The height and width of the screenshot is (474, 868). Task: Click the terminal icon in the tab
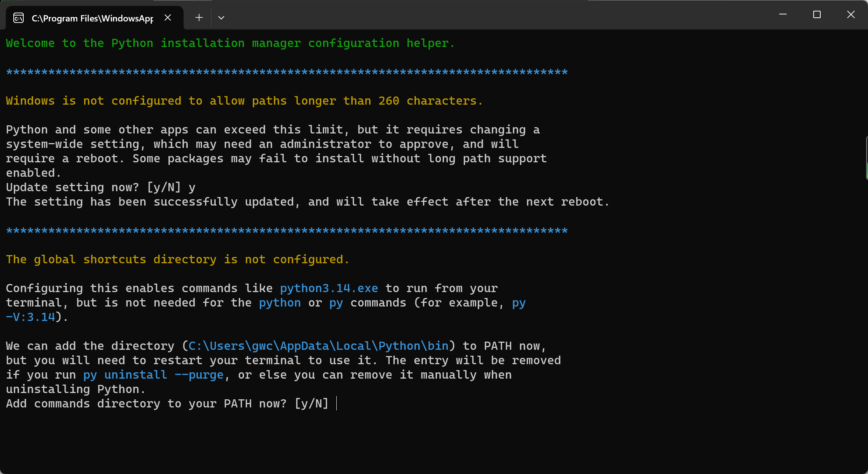click(18, 18)
